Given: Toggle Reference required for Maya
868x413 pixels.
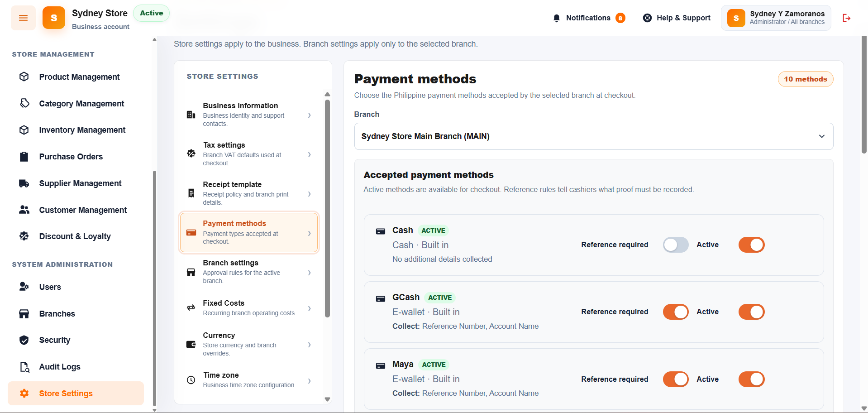Looking at the screenshot, I should click(x=676, y=379).
